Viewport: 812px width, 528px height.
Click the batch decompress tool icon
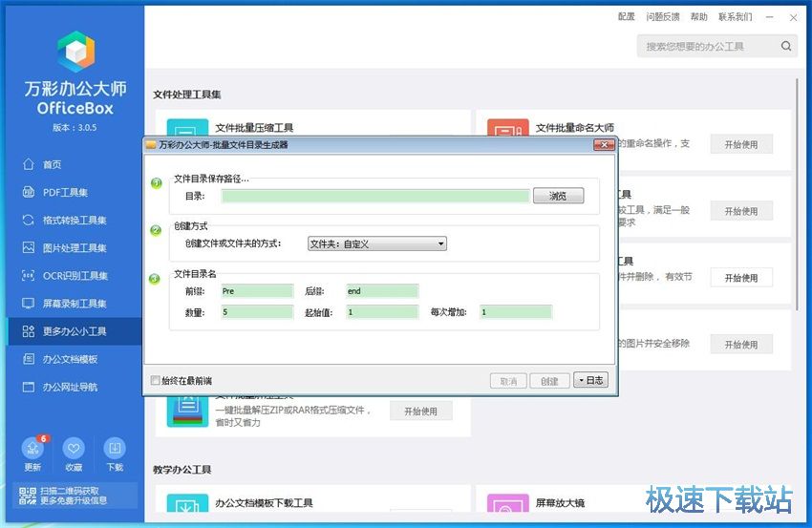pyautogui.click(x=187, y=411)
